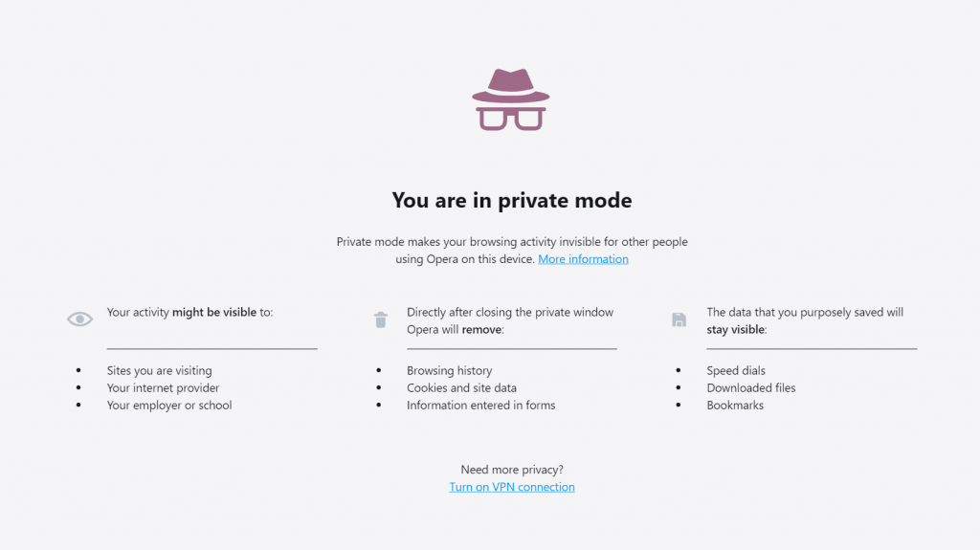The height and width of the screenshot is (550, 980).
Task: Select the 'Bookmarks' list item
Action: click(735, 405)
